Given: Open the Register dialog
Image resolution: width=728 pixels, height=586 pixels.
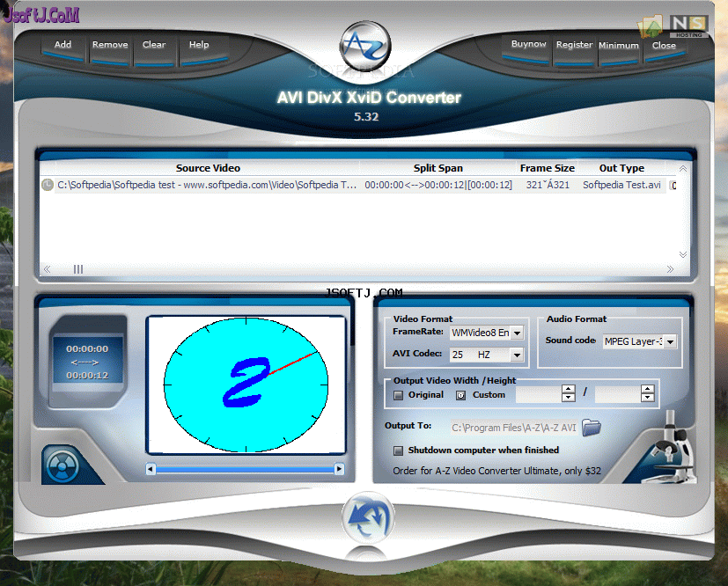Looking at the screenshot, I should pyautogui.click(x=574, y=45).
